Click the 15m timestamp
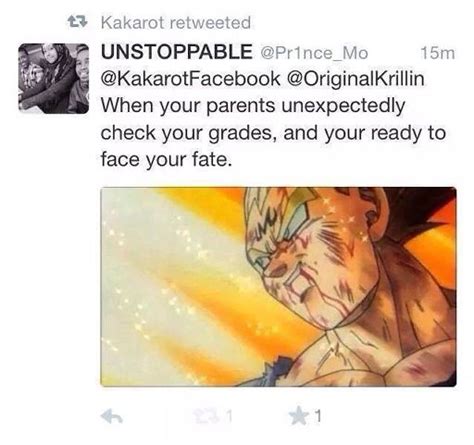This screenshot has height=445, width=474. (438, 53)
